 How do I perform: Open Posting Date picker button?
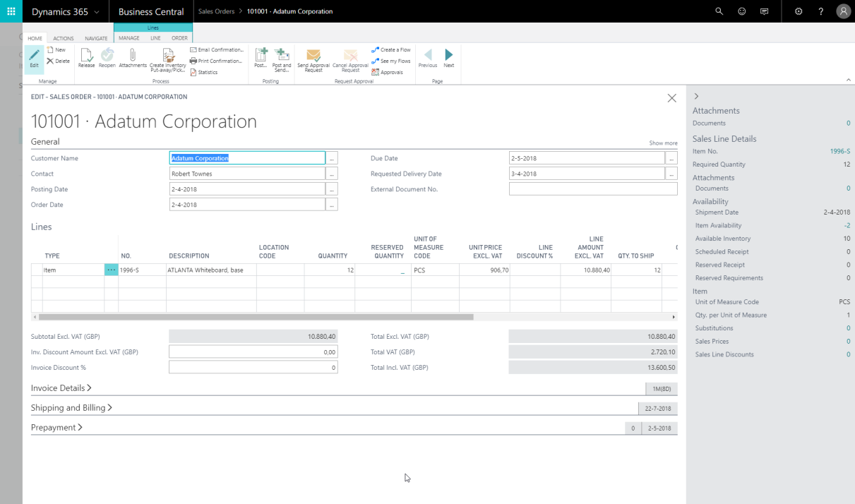pos(332,189)
